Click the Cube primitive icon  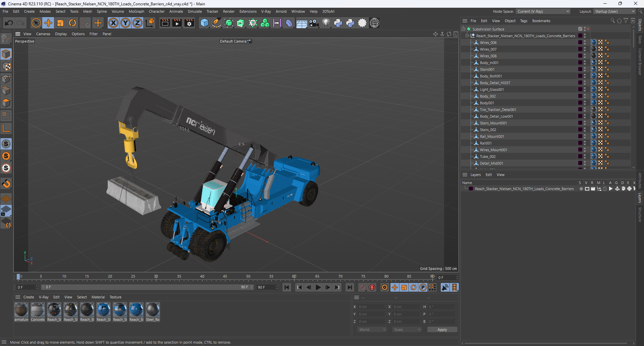pyautogui.click(x=204, y=23)
